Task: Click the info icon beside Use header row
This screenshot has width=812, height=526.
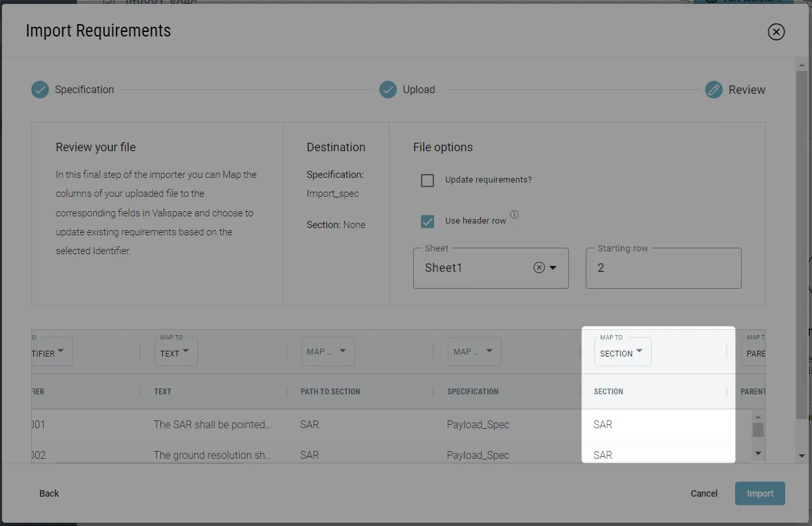Action: coord(514,215)
